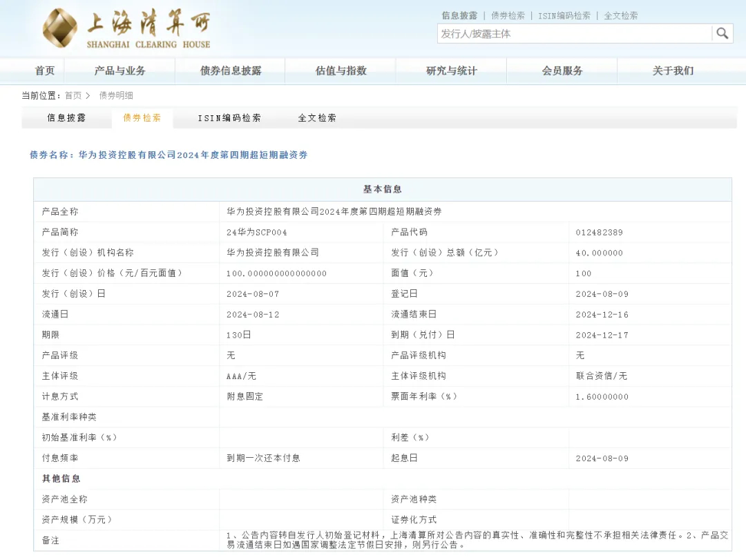This screenshot has width=746, height=560.
Task: Open the 研究与统计 navigation menu
Action: pyautogui.click(x=450, y=70)
